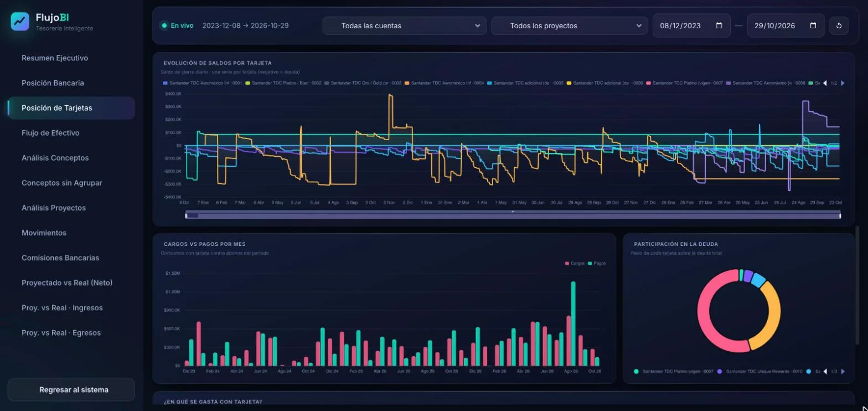This screenshot has width=868, height=411.
Task: Go to previous legend page in balance chart
Action: 825,83
